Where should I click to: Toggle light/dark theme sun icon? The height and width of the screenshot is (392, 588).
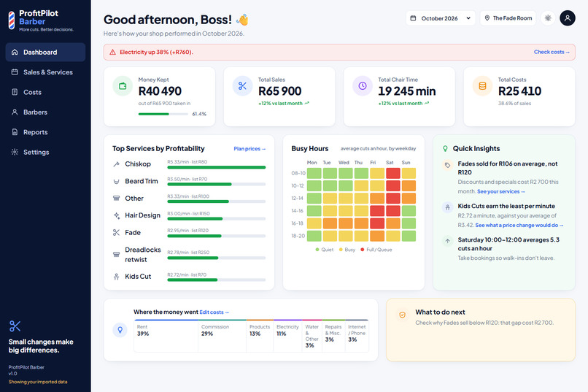pyautogui.click(x=548, y=18)
